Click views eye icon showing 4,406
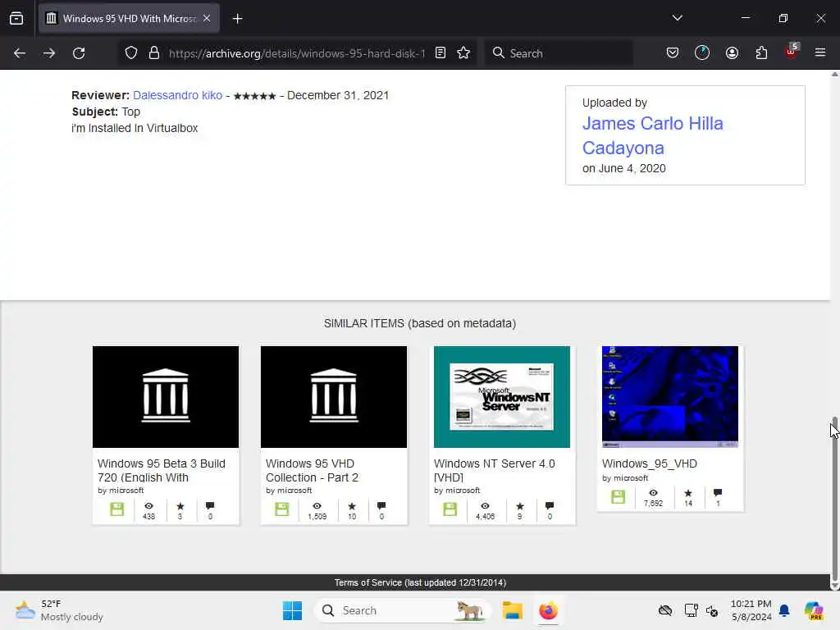Viewport: 840px width, 630px height. tap(485, 505)
